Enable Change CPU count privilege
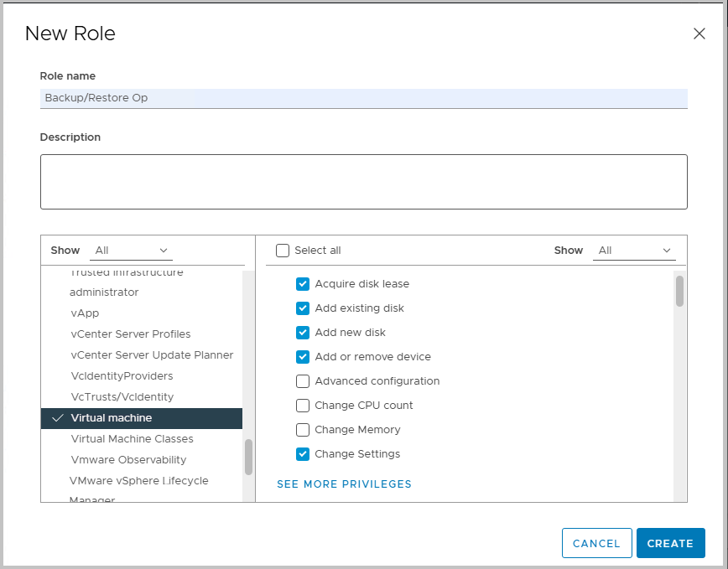 [x=303, y=406]
